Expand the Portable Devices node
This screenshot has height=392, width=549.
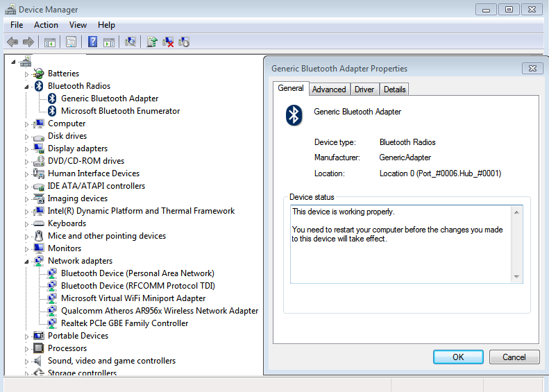[26, 336]
